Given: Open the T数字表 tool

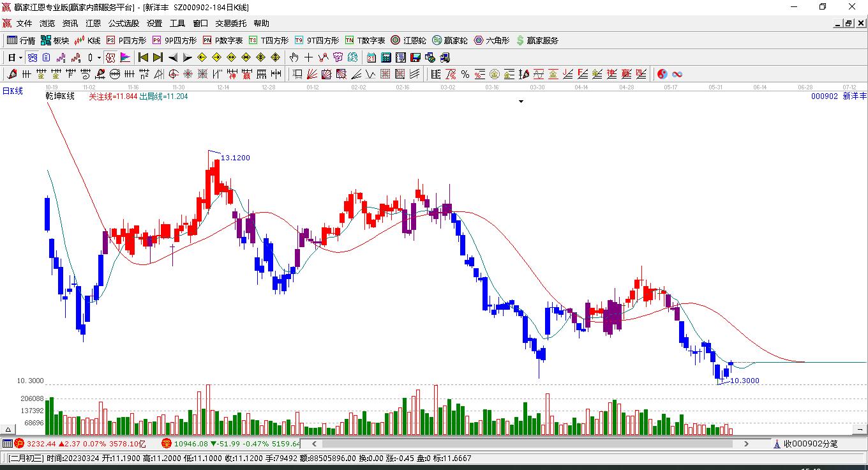Looking at the screenshot, I should tap(365, 40).
